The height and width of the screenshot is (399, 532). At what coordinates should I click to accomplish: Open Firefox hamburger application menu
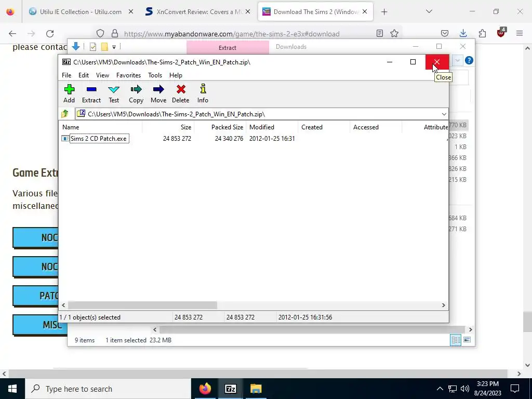point(520,34)
